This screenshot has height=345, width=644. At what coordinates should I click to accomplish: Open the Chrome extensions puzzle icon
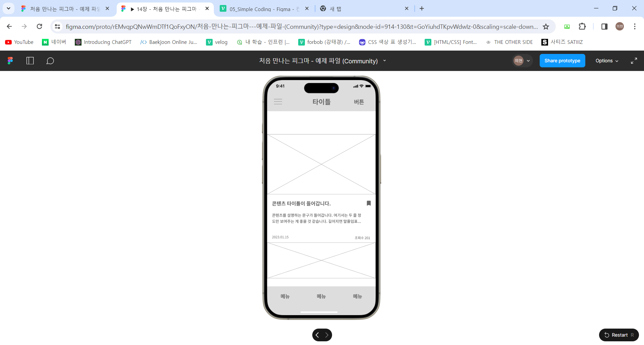pos(582,26)
